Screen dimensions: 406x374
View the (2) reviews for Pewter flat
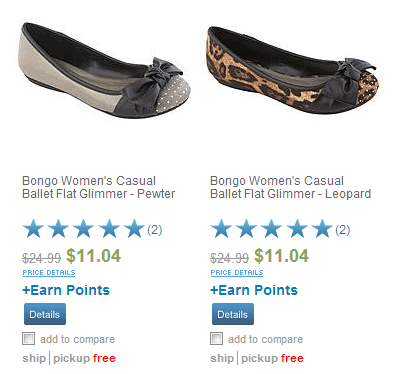click(x=155, y=230)
